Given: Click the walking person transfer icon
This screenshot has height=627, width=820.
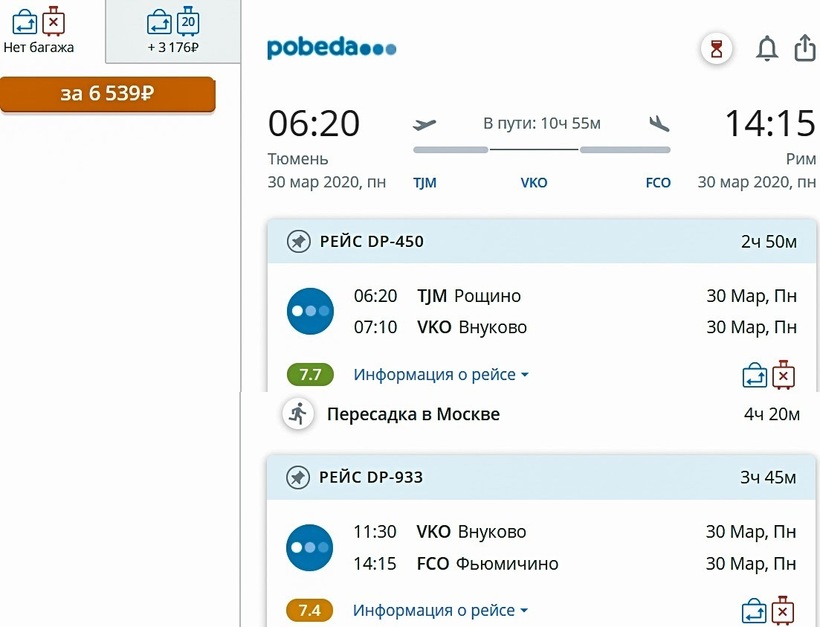Looking at the screenshot, I should (x=297, y=413).
